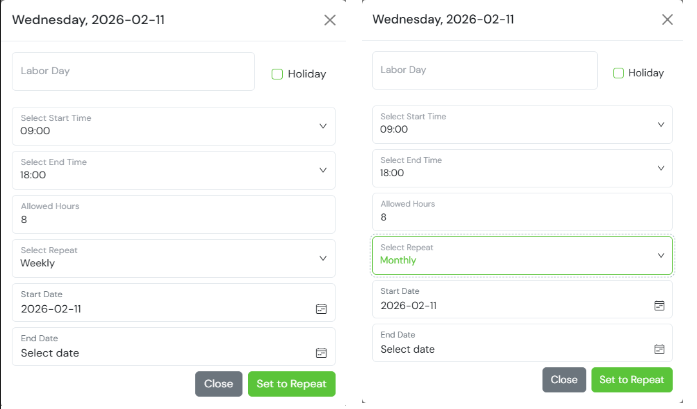This screenshot has width=697, height=409.
Task: Expand the left Select Start Time dropdown
Action: tap(174, 125)
